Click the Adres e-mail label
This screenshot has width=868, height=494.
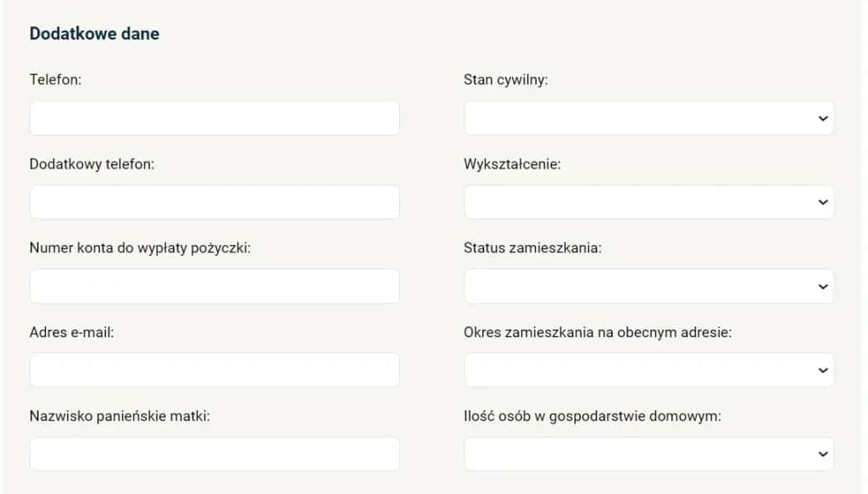point(72,332)
